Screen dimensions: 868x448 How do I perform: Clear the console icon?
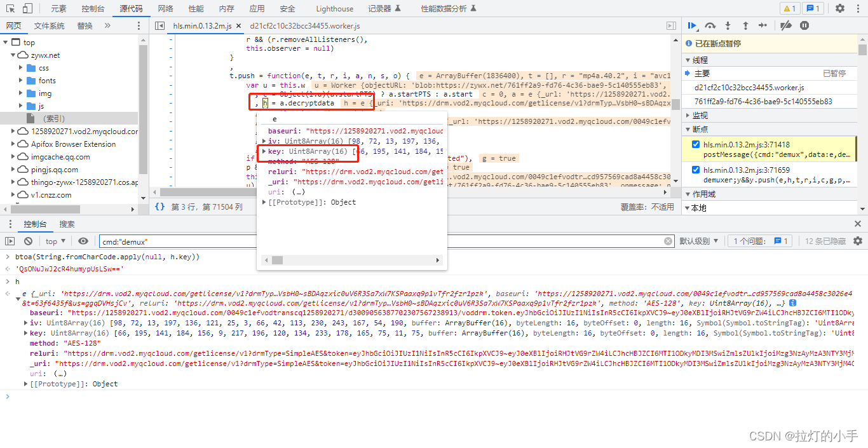(x=28, y=241)
